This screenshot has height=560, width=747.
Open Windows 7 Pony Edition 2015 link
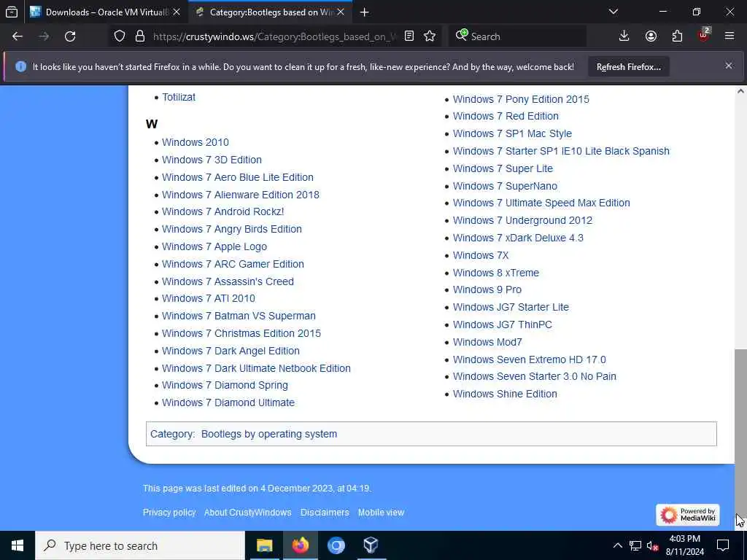point(521,99)
